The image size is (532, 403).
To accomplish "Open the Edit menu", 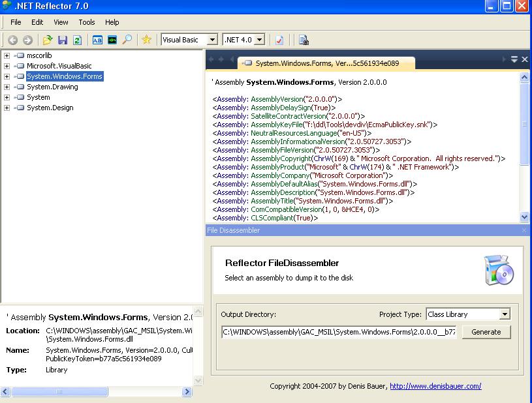I will 37,22.
